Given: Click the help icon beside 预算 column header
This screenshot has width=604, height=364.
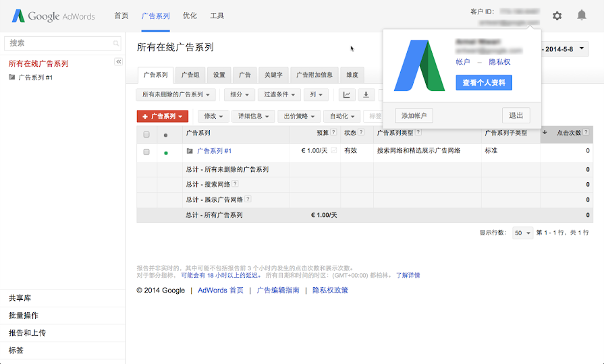Looking at the screenshot, I should tap(334, 133).
